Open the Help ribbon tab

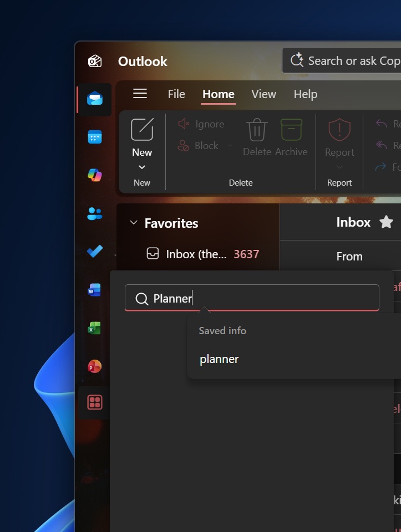306,94
